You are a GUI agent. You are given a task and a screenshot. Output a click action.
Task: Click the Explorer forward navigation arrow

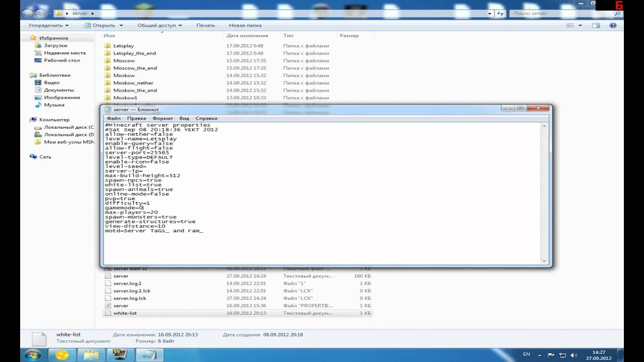pos(41,14)
